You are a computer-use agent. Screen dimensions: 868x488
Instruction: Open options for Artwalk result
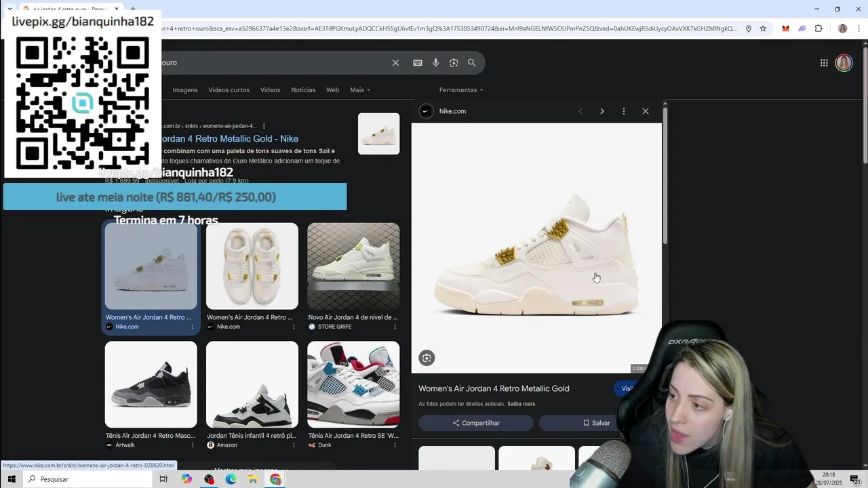pyautogui.click(x=193, y=445)
